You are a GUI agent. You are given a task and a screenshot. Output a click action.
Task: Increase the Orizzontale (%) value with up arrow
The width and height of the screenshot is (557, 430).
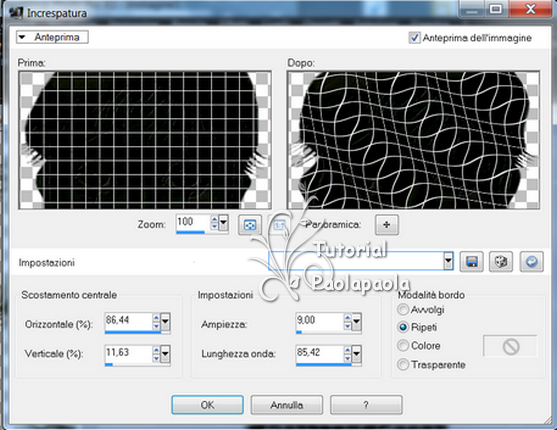click(x=156, y=317)
